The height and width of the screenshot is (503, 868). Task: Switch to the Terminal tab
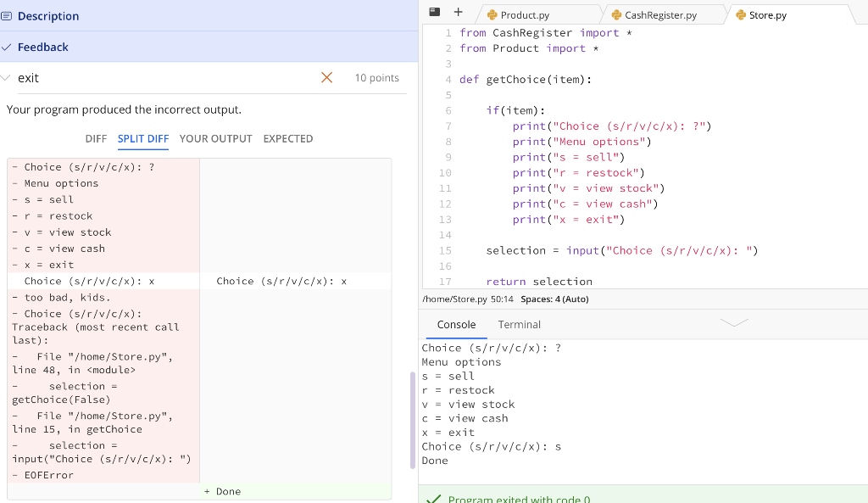coord(519,324)
